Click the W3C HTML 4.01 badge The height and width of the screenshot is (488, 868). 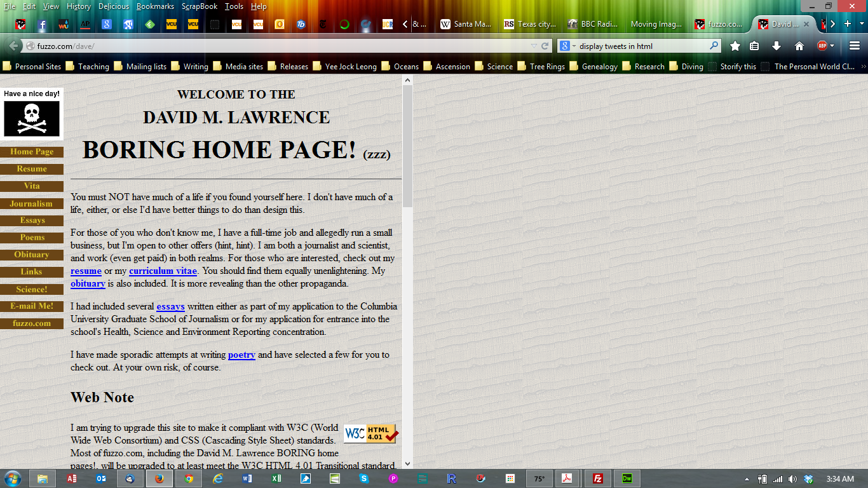click(x=369, y=433)
